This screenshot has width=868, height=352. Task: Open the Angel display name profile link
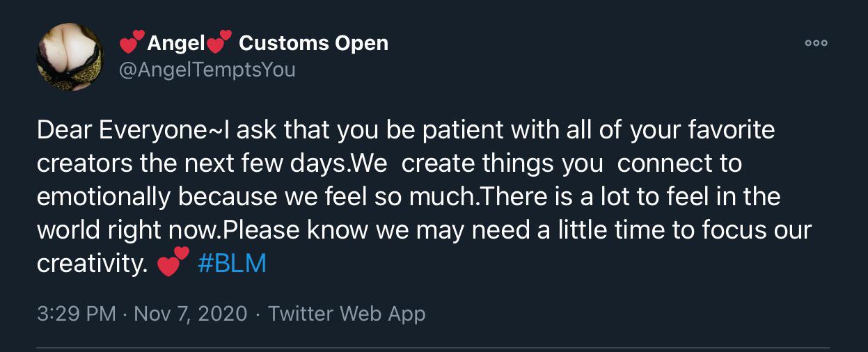click(x=176, y=43)
